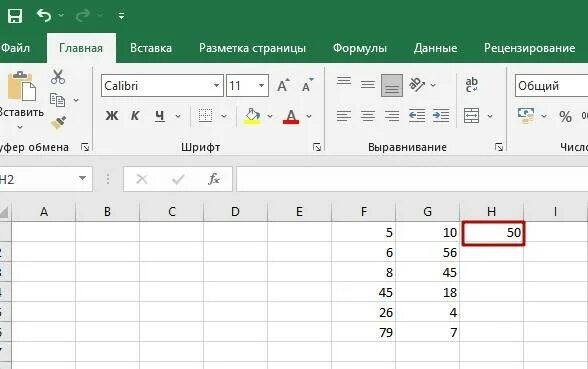This screenshot has height=369, width=588.
Task: Open the Шрифт group dialog launcher
Action: pos(317,147)
